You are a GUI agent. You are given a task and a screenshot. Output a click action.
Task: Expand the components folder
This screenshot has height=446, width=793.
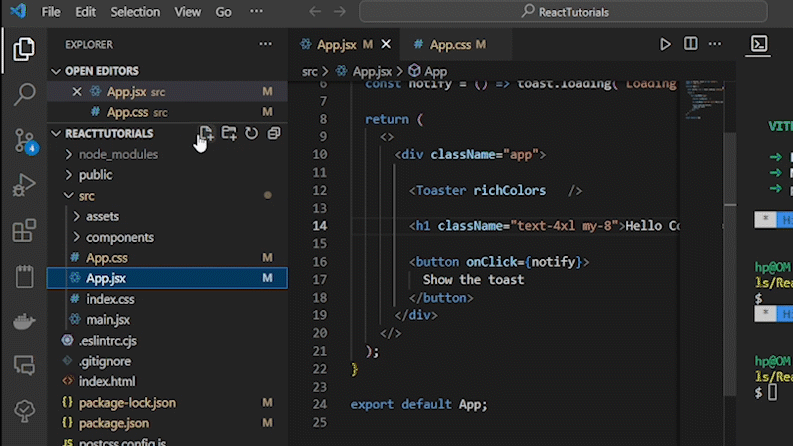coord(76,237)
